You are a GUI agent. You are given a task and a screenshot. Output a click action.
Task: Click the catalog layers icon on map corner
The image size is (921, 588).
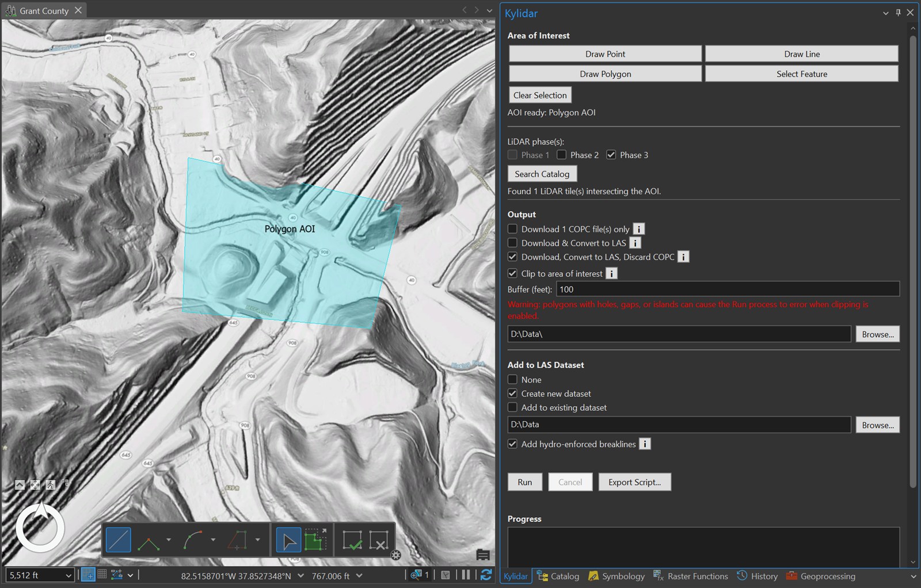(483, 555)
